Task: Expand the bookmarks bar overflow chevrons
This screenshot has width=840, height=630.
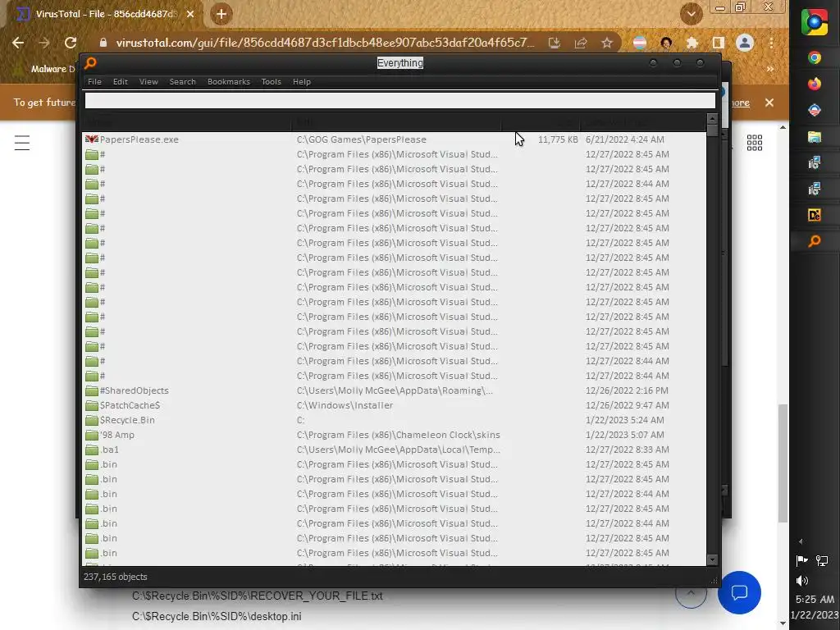Action: pos(769,69)
